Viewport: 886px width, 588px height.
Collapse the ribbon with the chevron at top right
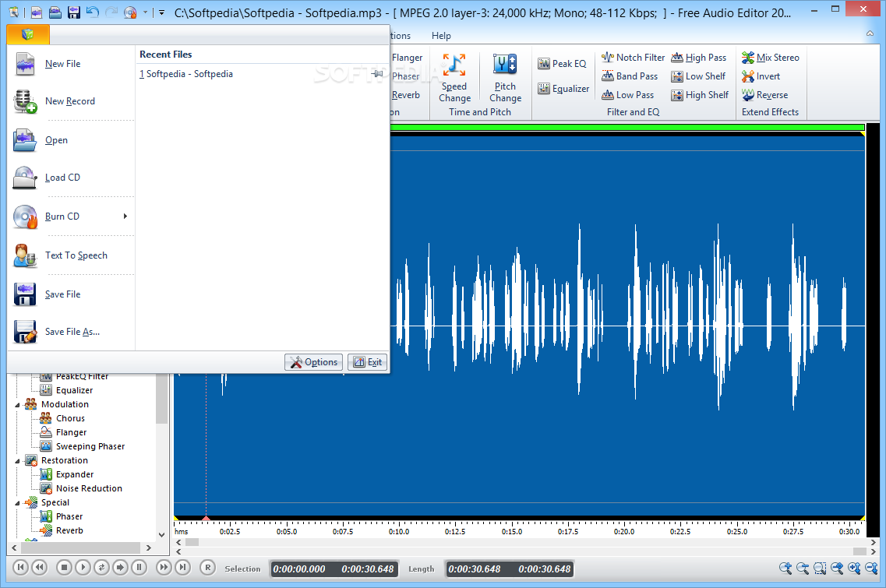click(870, 34)
